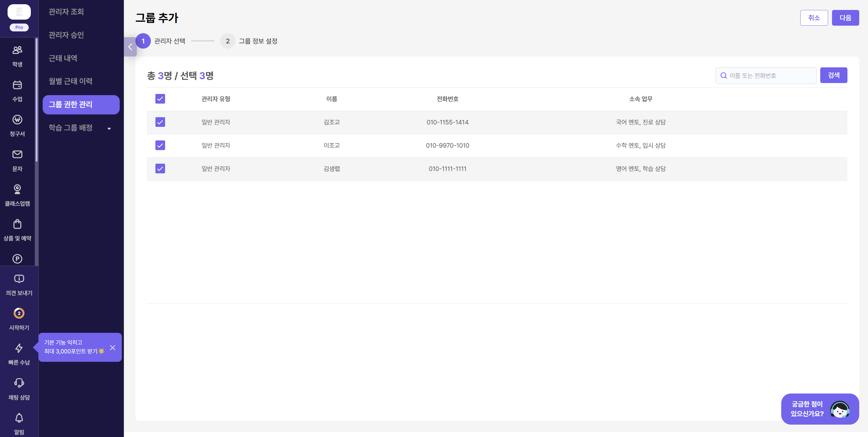Collapse the side menu with chevron handle

[130, 47]
